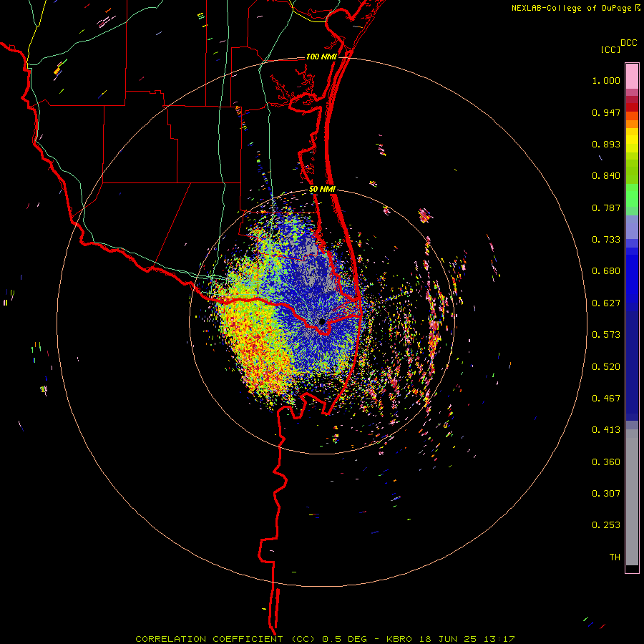Click the 0.627 scale value

(x=606, y=303)
